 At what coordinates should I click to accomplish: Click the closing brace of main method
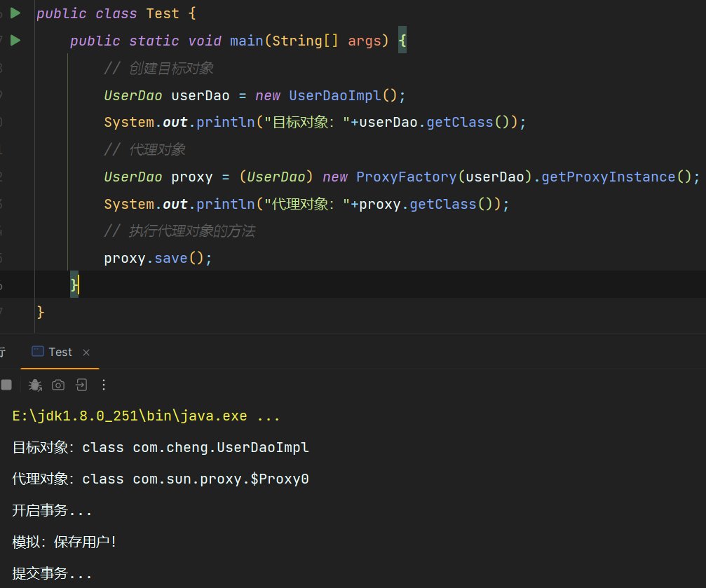[74, 285]
